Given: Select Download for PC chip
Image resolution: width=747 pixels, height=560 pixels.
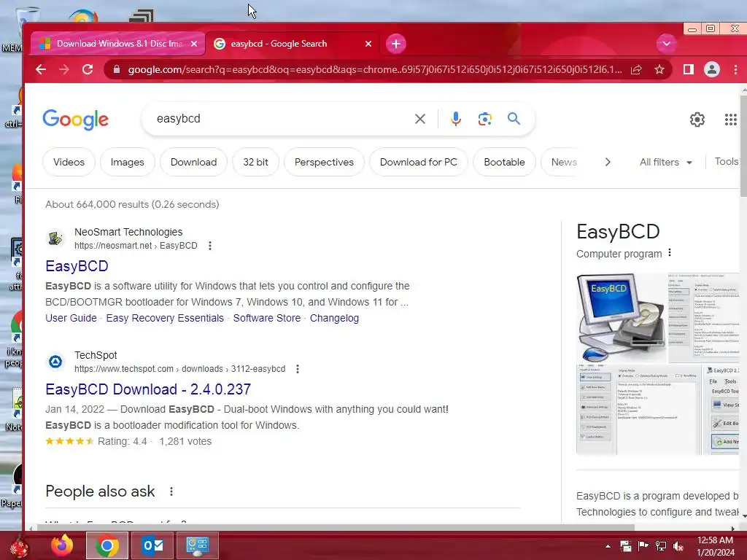Looking at the screenshot, I should pos(418,163).
